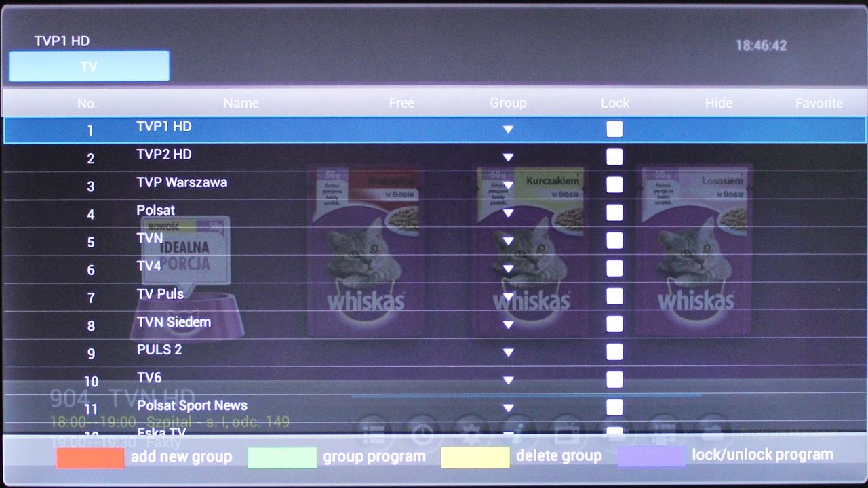Toggle Lock checkbox for TVP Warszawa
The image size is (868, 488).
614,185
